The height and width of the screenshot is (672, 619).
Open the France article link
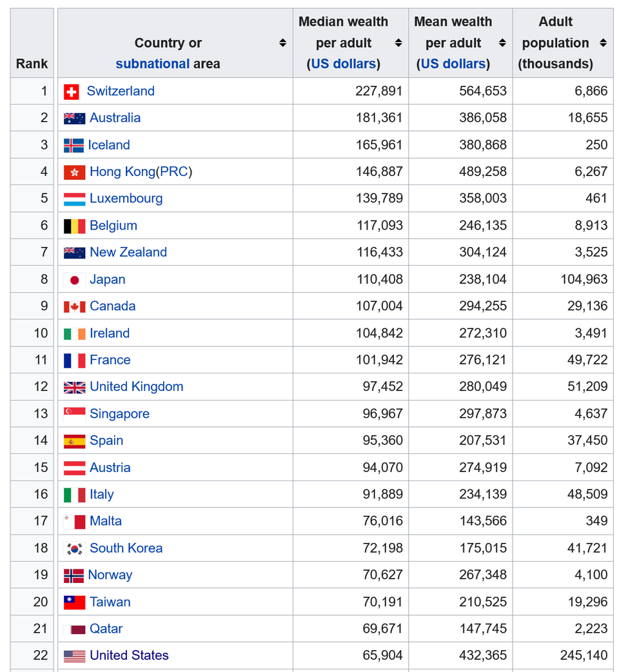(110, 360)
